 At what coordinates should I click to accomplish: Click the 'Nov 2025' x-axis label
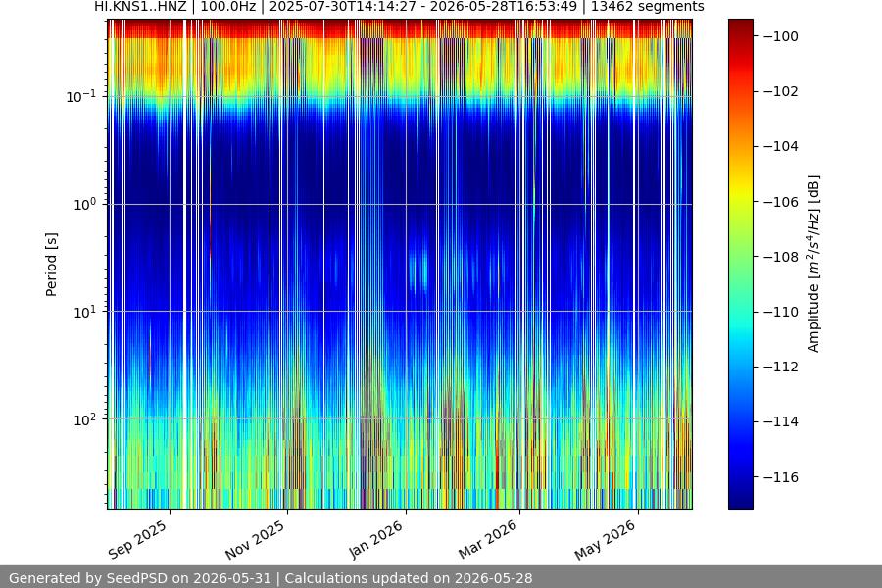(x=256, y=539)
